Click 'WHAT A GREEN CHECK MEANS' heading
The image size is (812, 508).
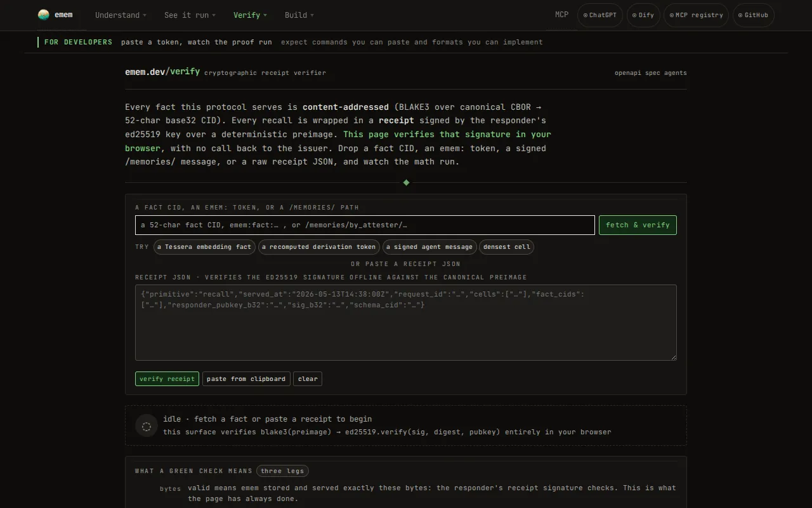click(193, 471)
